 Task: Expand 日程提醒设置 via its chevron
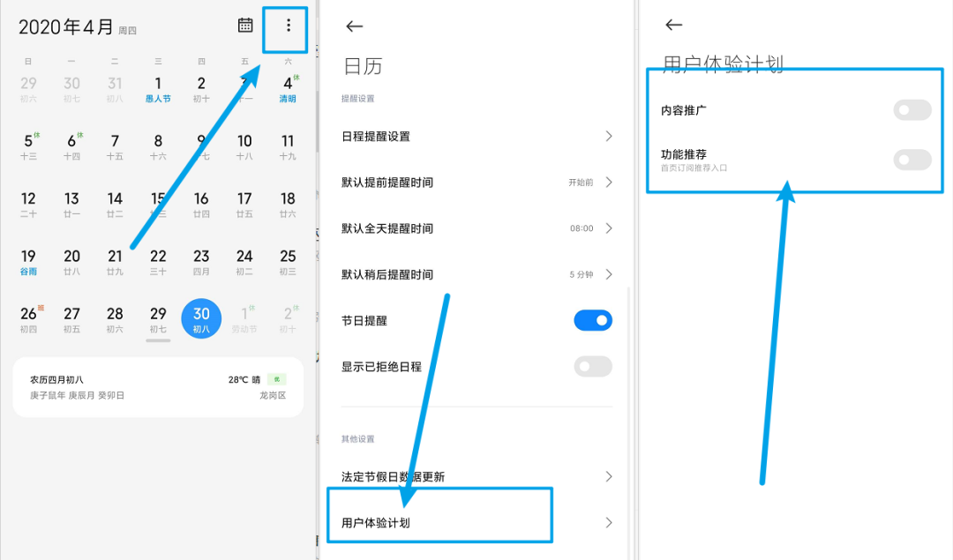click(608, 137)
